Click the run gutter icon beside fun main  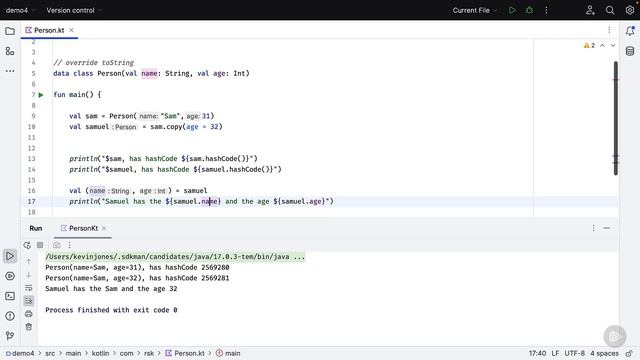[41, 95]
